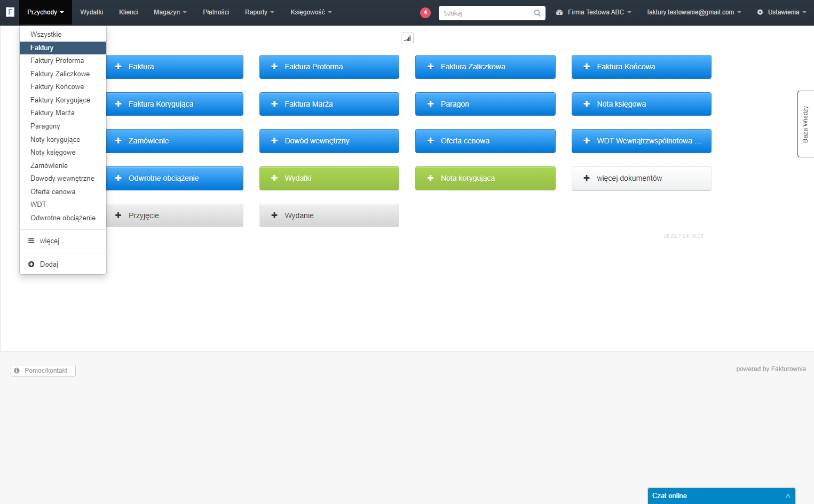
Task: Show więcej dokumentów options
Action: click(642, 178)
